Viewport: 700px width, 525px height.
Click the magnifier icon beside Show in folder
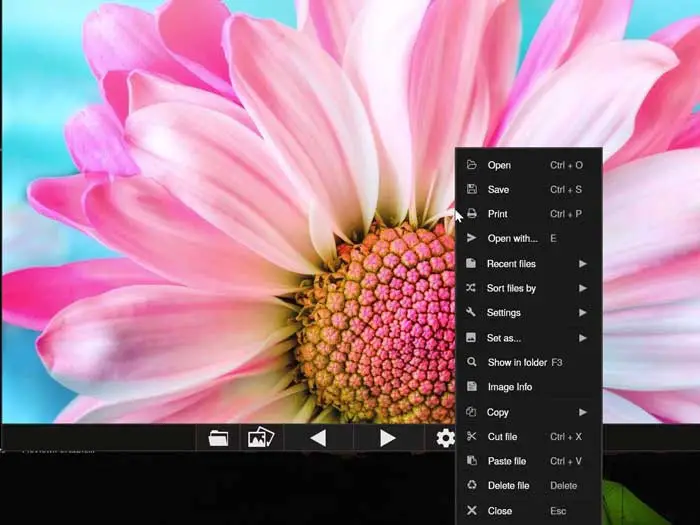tap(471, 362)
